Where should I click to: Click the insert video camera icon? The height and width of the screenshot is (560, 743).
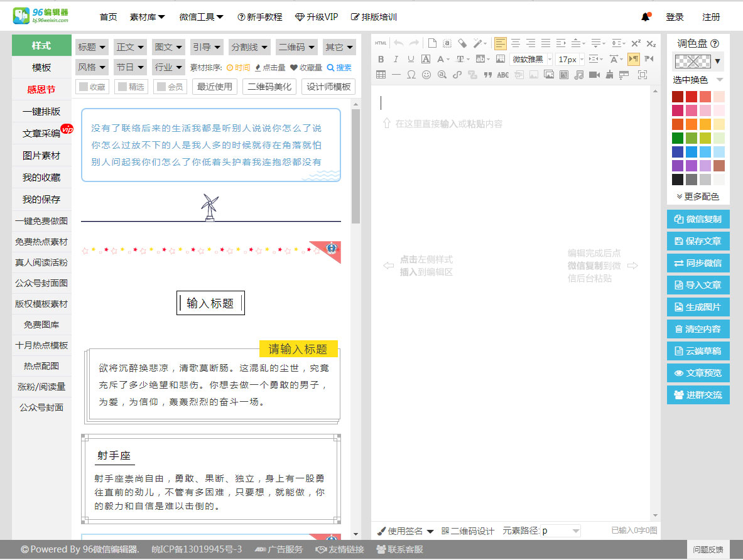[594, 75]
